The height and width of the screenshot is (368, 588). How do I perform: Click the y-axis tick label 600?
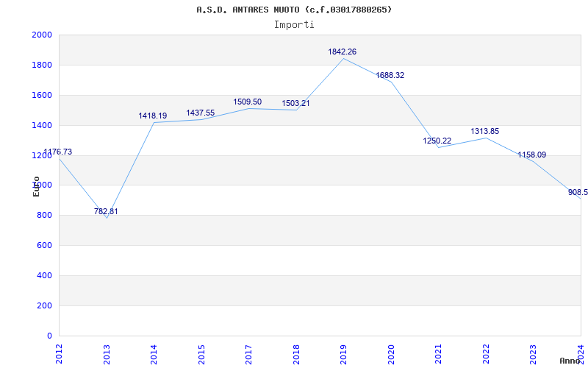[44, 246]
